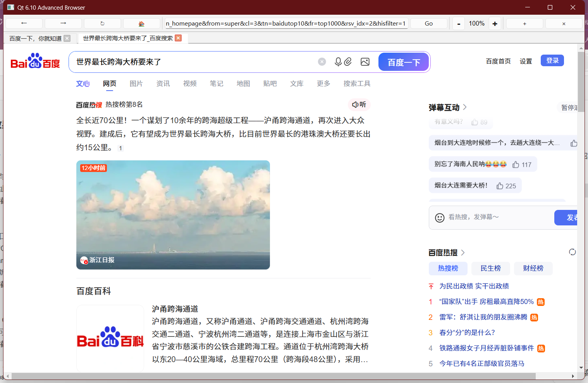The image size is (588, 383).
Task: Open hot search 春分“分”的是什么？
Action: coord(467,333)
